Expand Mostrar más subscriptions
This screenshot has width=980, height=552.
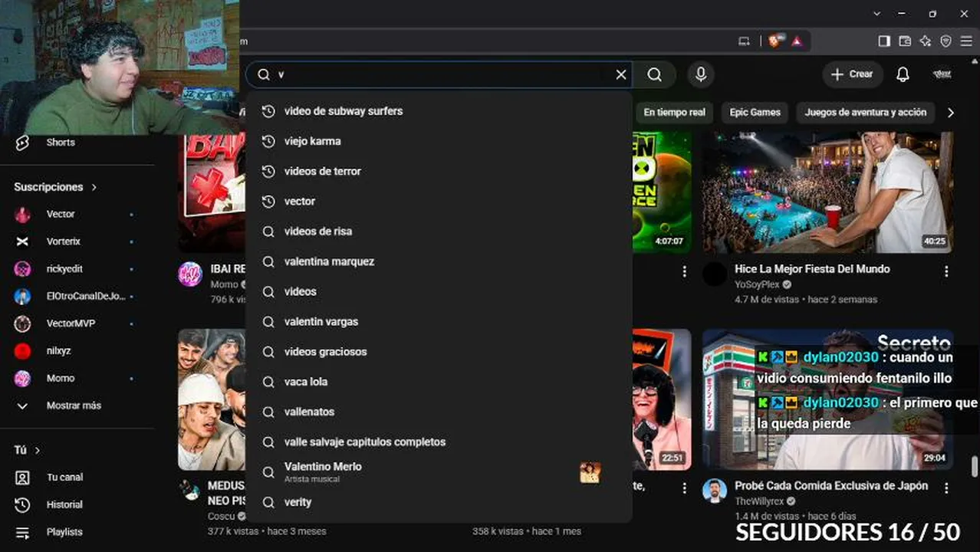74,406
